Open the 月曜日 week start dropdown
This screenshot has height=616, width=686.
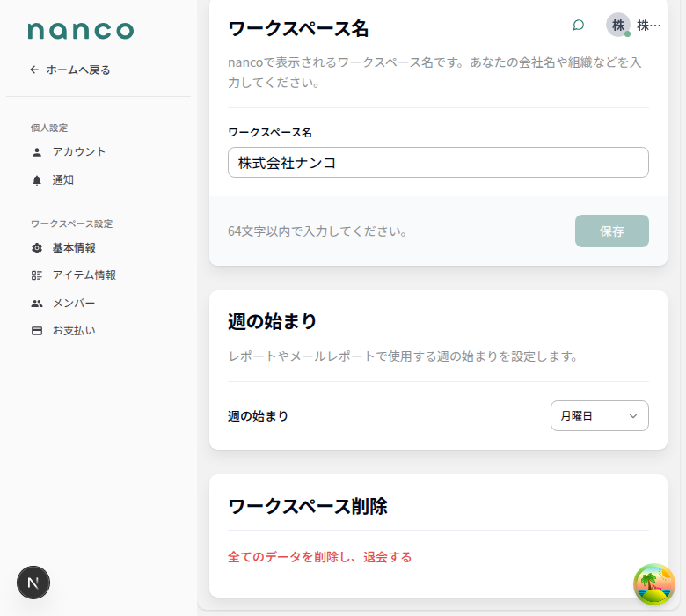[599, 416]
